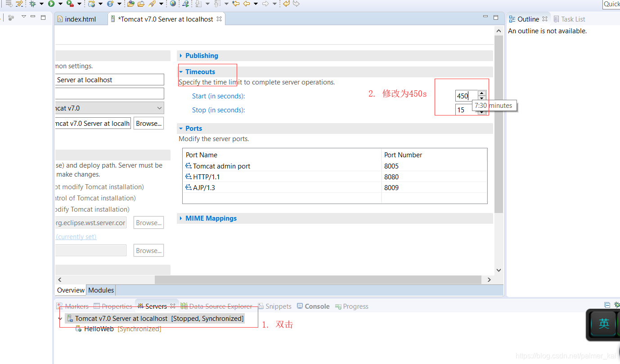Select Tomcat v7.0 Server at localhost entry
Screen dimensions: 620x364
pos(155,319)
